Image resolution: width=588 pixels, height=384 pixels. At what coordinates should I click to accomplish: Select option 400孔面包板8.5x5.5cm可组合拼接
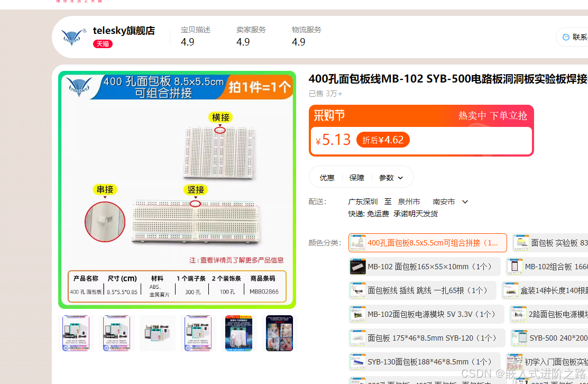coord(427,243)
